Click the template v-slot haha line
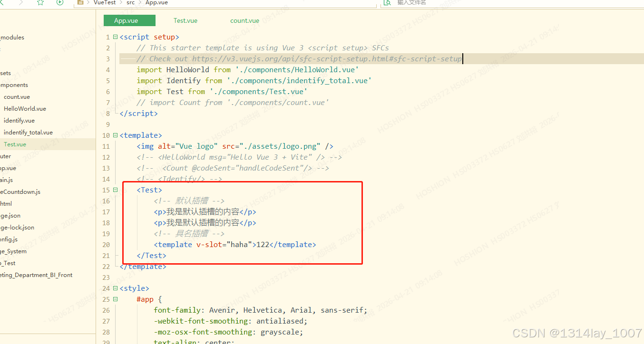The height and width of the screenshot is (344, 644). [x=235, y=245]
